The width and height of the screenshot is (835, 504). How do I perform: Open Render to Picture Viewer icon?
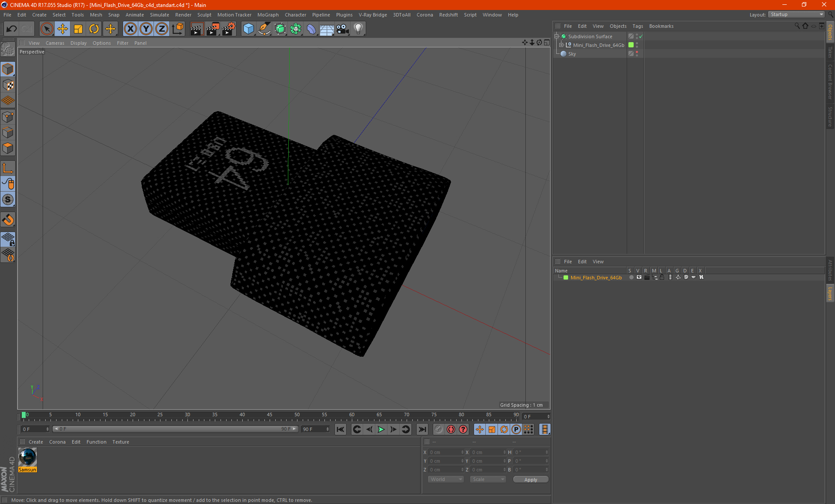point(213,29)
